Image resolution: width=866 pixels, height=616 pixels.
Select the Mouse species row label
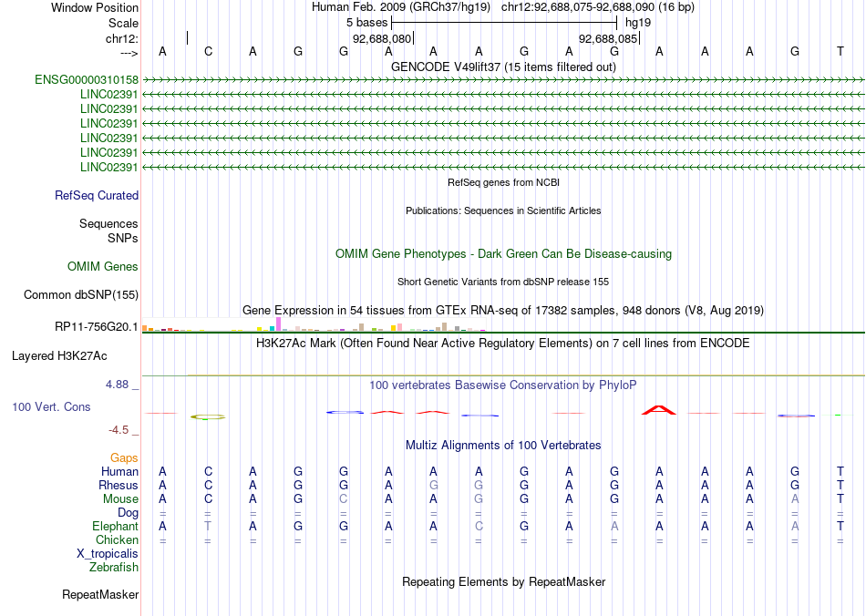click(120, 499)
